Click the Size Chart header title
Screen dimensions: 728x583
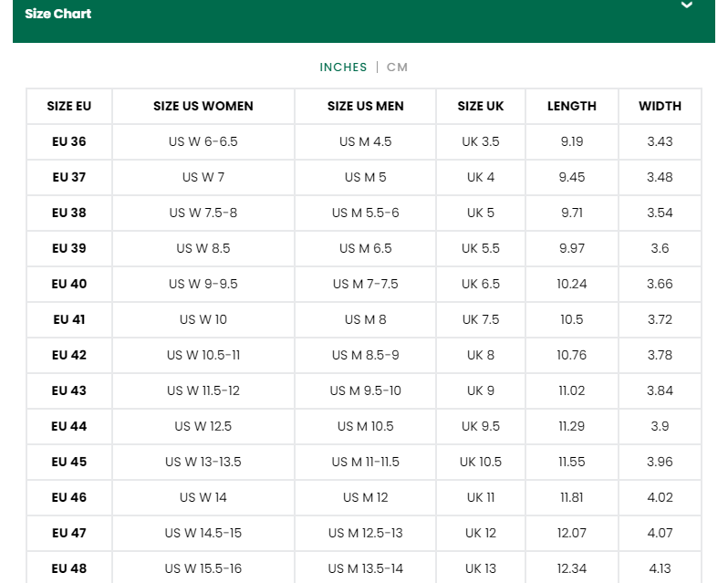(x=58, y=14)
